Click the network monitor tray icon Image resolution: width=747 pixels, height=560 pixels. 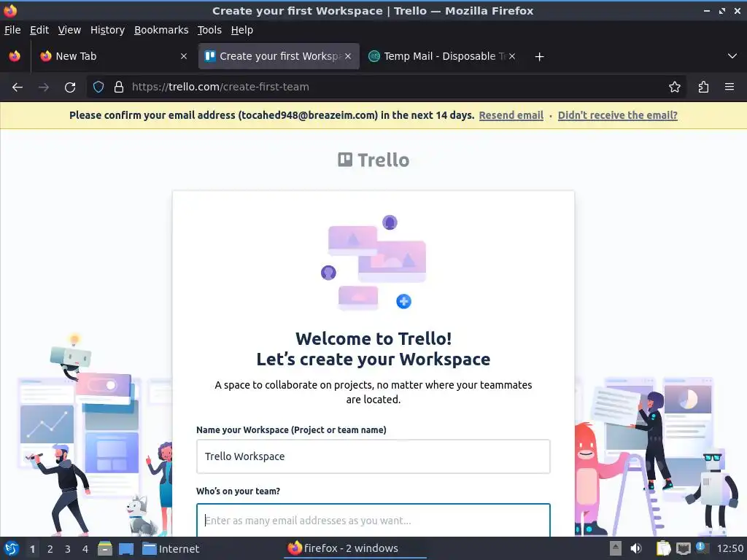(683, 548)
